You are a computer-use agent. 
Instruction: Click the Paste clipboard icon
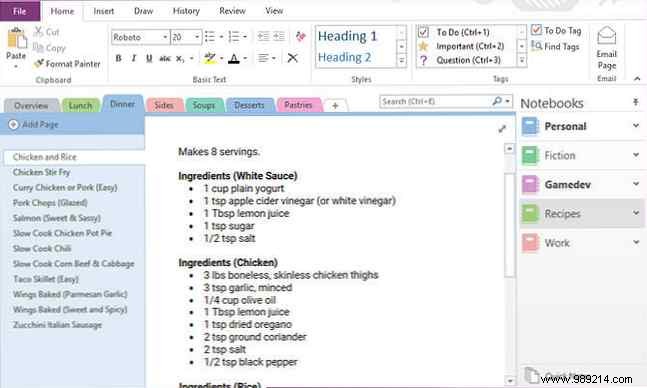[17, 39]
